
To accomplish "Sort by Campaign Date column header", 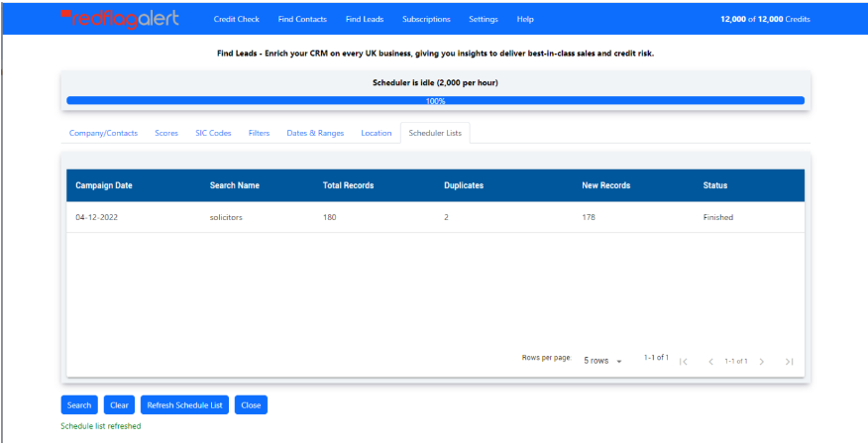I will point(104,186).
